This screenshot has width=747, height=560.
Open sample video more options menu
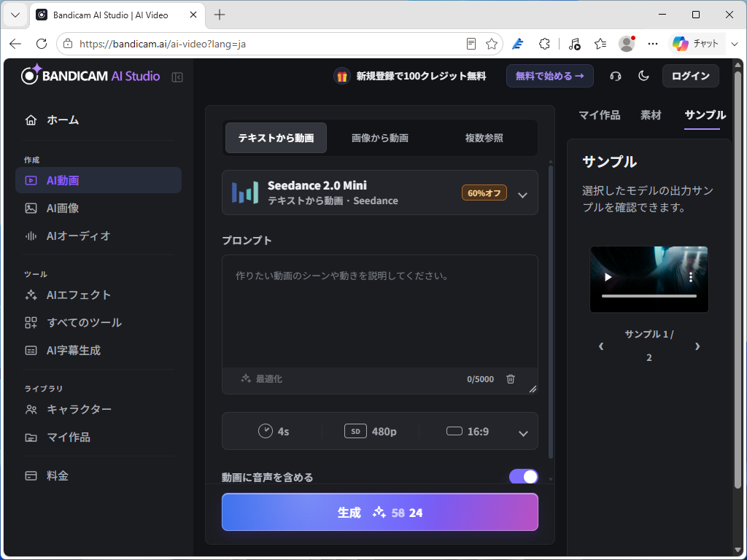click(x=691, y=277)
